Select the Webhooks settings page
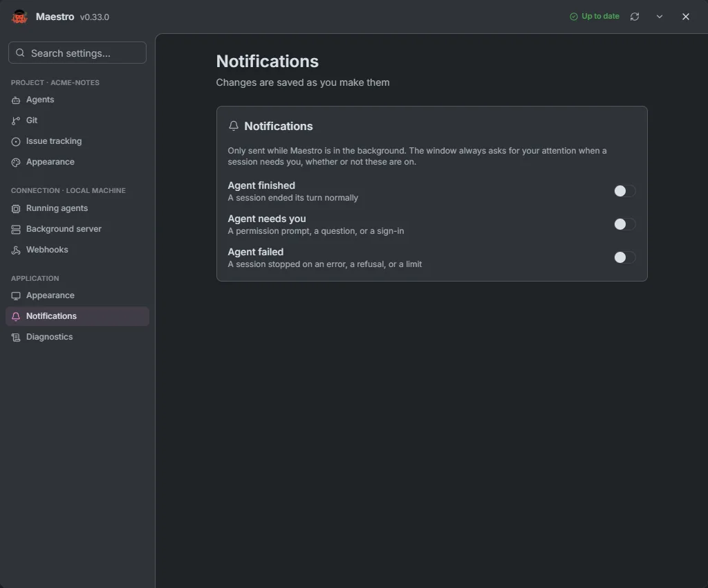The height and width of the screenshot is (588, 708). click(77, 250)
